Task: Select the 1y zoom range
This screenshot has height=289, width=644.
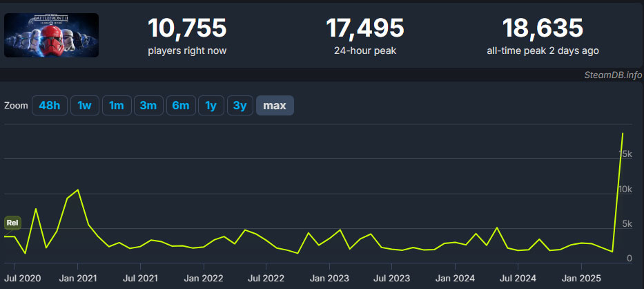Action: pyautogui.click(x=211, y=105)
